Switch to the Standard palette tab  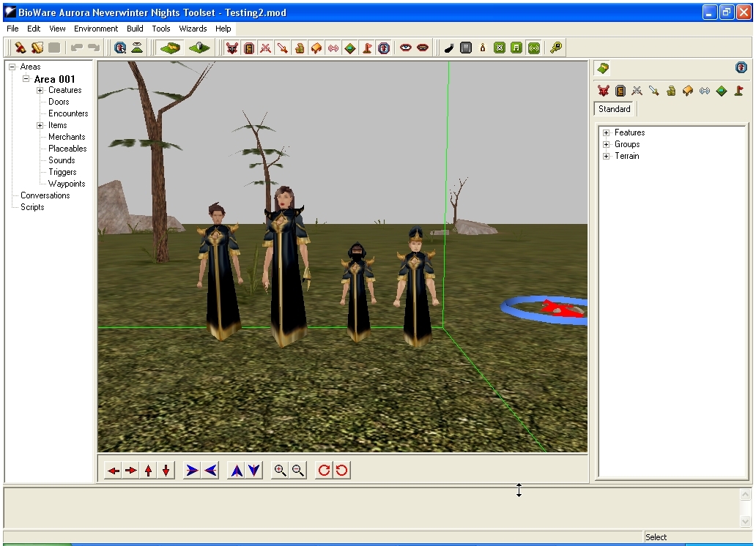614,109
